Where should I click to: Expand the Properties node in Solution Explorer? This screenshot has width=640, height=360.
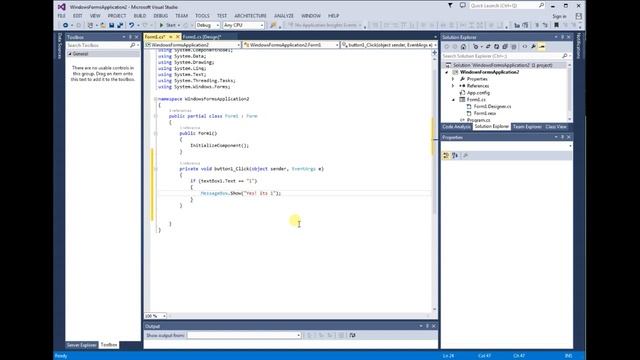[453, 79]
